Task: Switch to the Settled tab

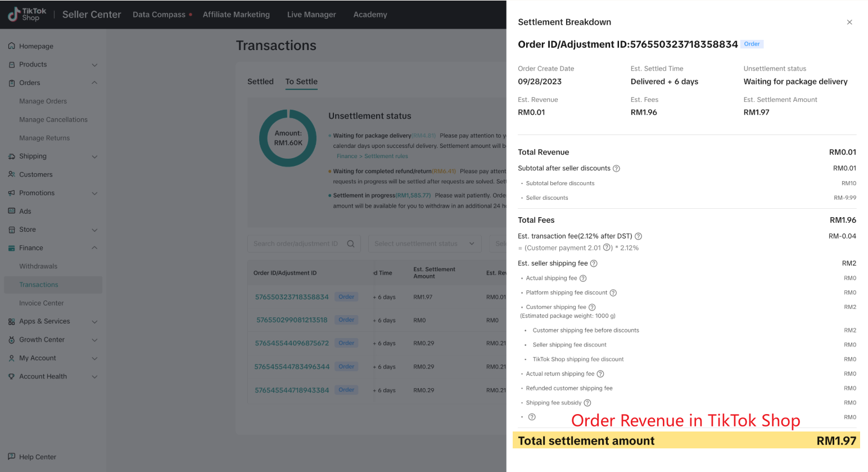Action: (260, 82)
